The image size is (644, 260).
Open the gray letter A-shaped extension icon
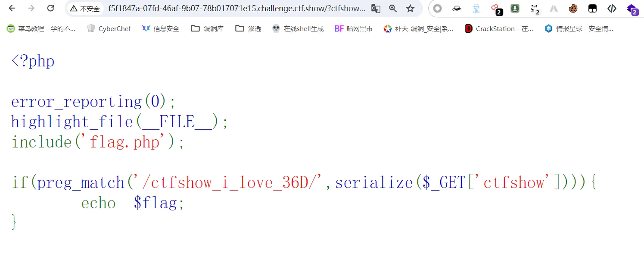554,8
